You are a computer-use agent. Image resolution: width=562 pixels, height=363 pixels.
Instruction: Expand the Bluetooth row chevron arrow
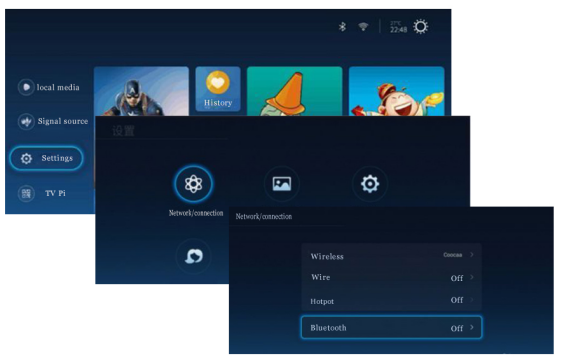[x=472, y=327]
